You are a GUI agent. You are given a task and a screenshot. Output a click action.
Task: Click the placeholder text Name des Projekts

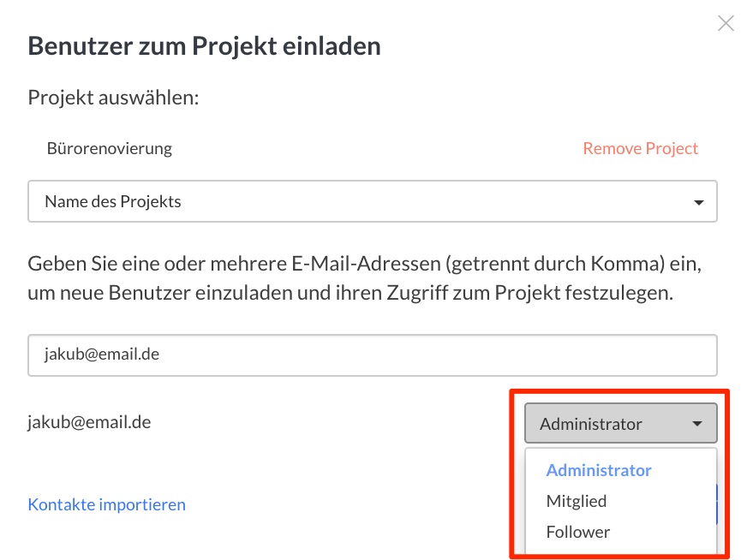tap(113, 201)
